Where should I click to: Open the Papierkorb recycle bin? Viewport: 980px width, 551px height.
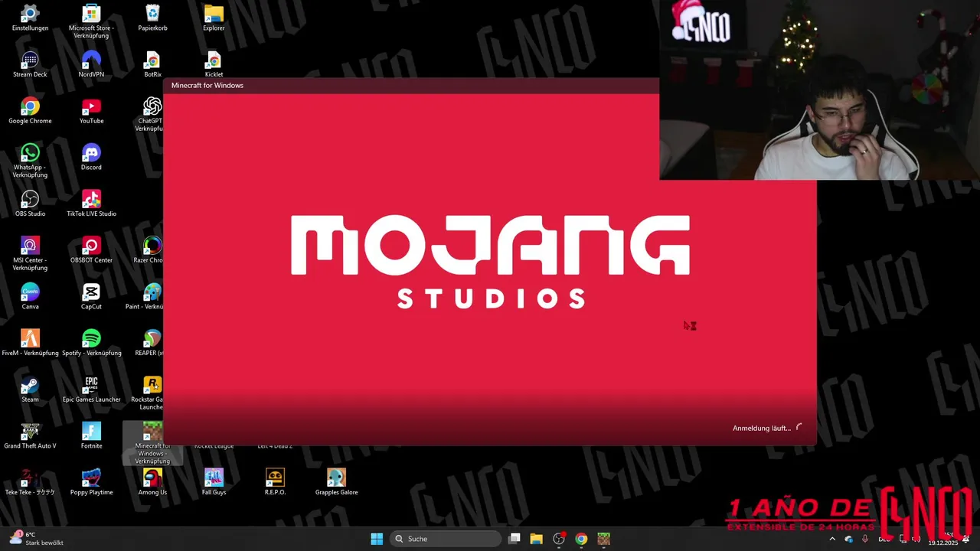152,18
